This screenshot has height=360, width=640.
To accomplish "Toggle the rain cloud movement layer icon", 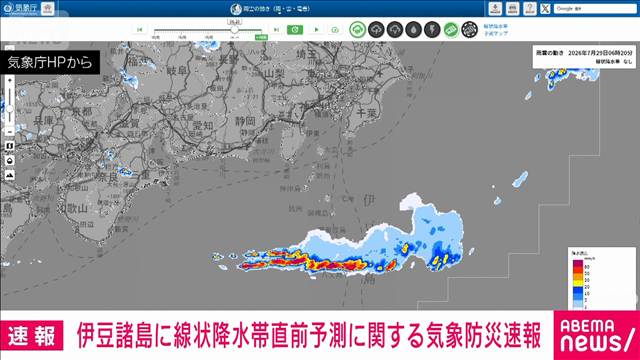I will coord(358,29).
